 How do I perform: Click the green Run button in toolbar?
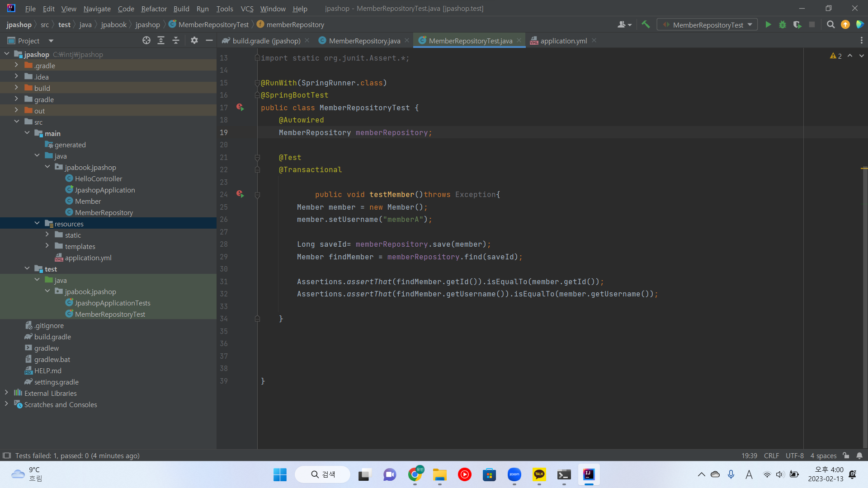(x=768, y=25)
